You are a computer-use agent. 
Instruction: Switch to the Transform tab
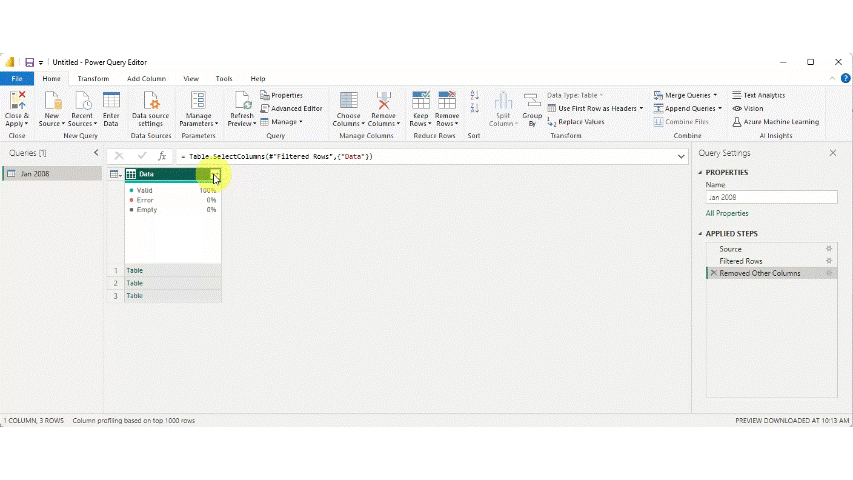93,78
